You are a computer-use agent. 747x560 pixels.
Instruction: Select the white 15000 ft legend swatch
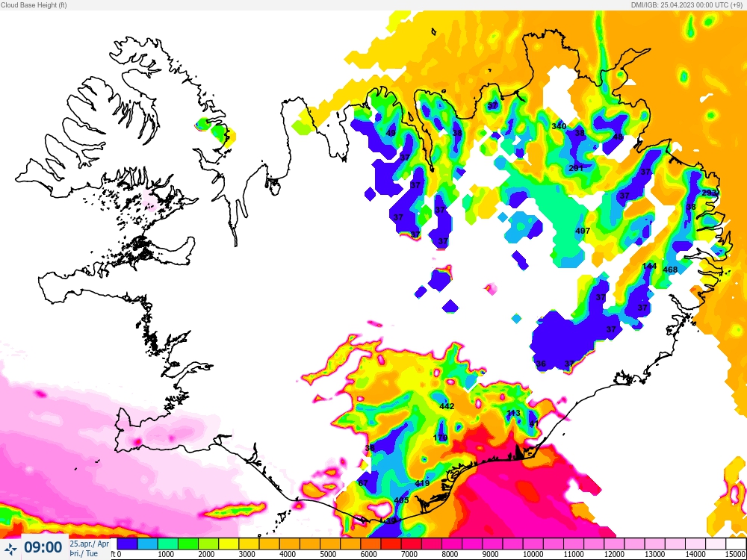pos(737,544)
